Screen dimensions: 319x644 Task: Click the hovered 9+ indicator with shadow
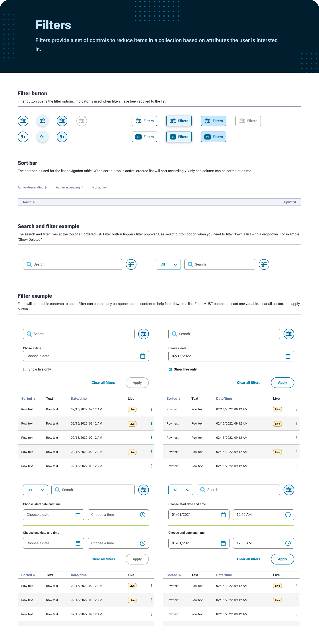(43, 137)
